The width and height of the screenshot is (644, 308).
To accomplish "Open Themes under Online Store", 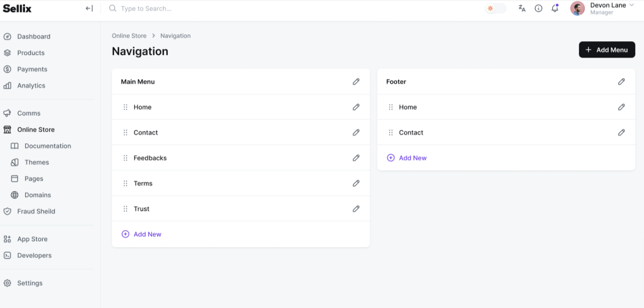I will (36, 162).
